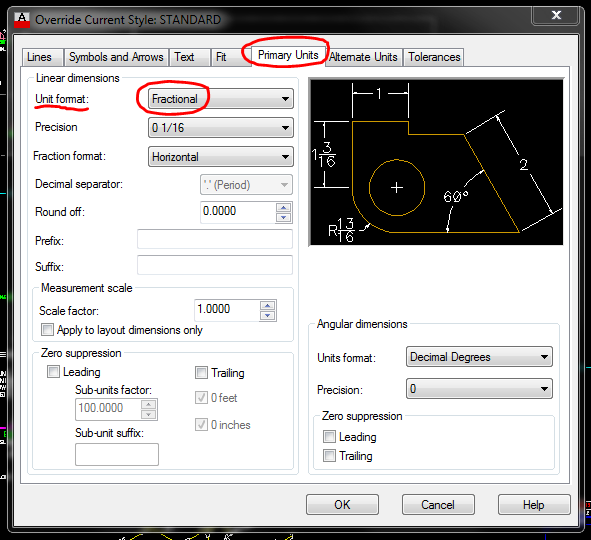The image size is (591, 540).
Task: Switch to the Symbols and Arrows tab
Action: pos(116,57)
